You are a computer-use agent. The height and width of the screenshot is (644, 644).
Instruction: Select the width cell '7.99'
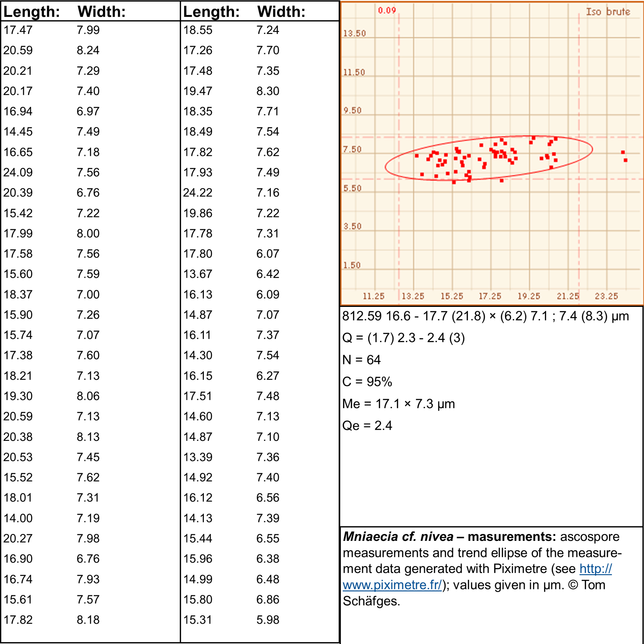coord(88,30)
